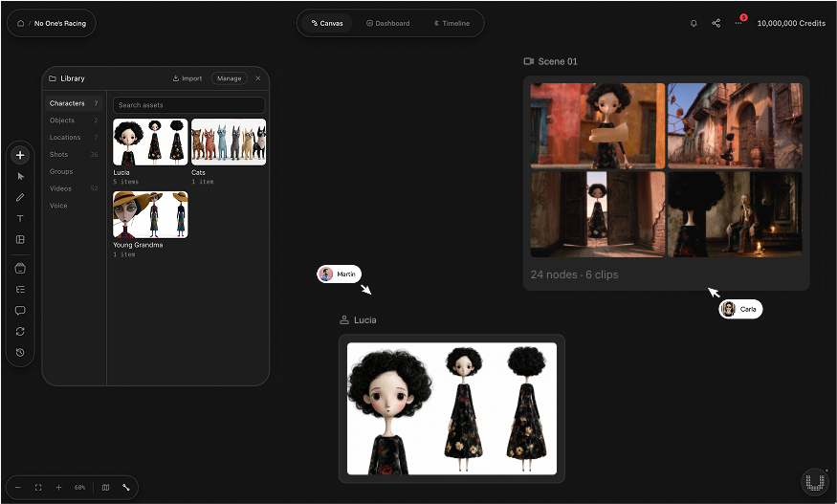Click the Scene 01 title text
This screenshot has height=504, width=837.
pos(558,61)
